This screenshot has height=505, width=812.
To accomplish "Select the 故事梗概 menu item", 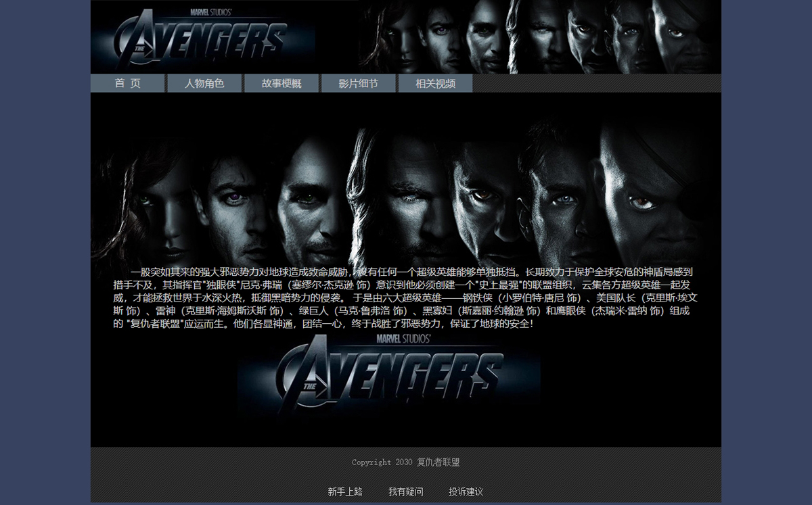I will [281, 83].
